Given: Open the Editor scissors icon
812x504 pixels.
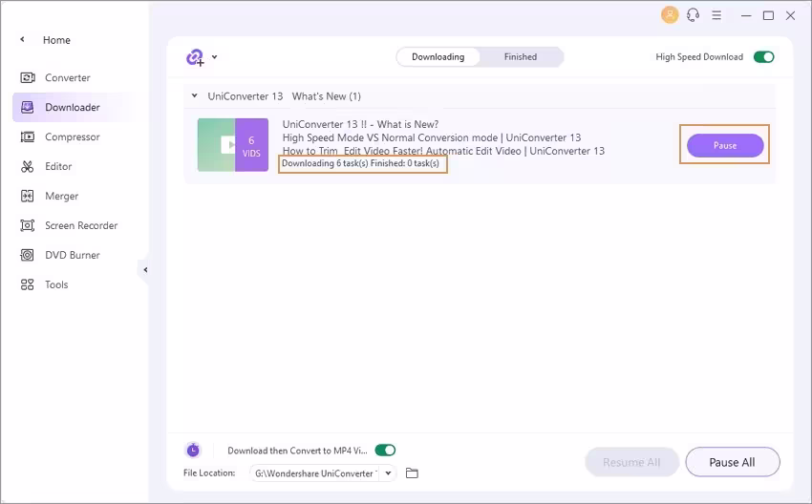Looking at the screenshot, I should 27,167.
